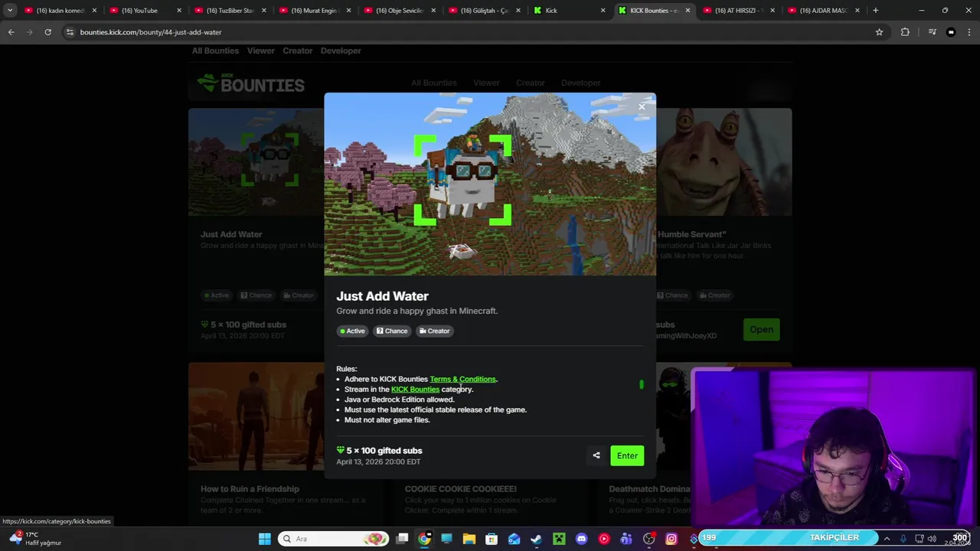Open Steam from the taskbar

click(537, 539)
